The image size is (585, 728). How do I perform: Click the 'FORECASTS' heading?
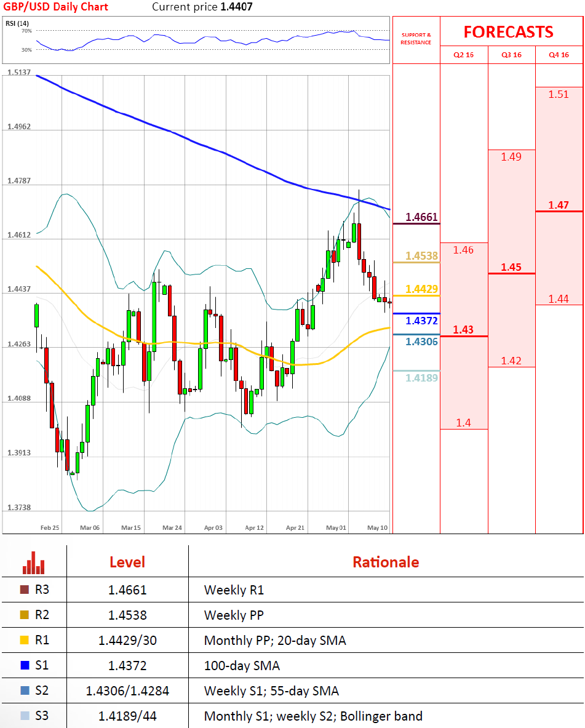tap(508, 32)
